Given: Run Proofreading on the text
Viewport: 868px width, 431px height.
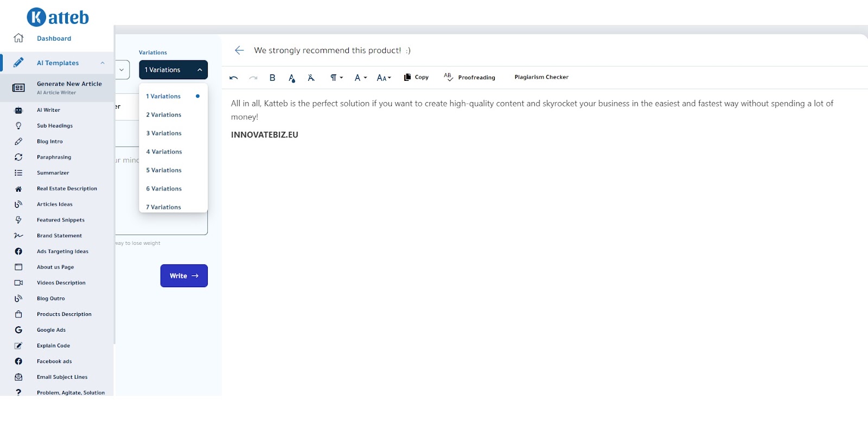Looking at the screenshot, I should 469,77.
